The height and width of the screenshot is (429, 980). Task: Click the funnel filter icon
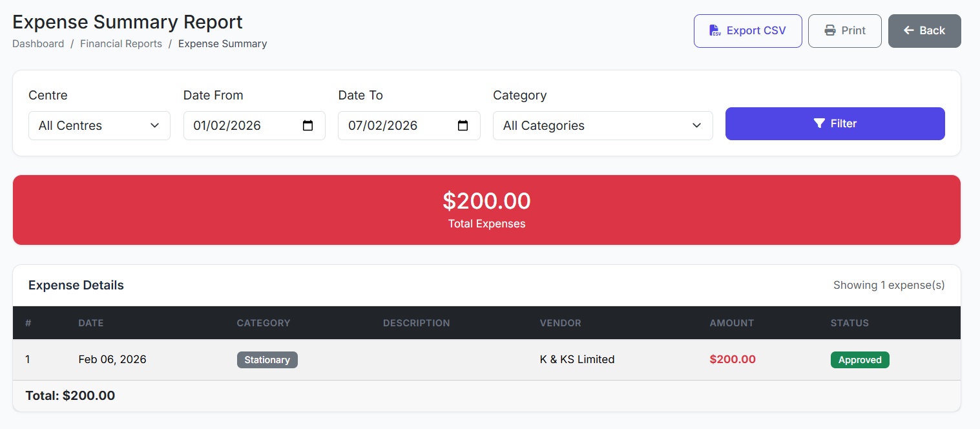[x=819, y=123]
